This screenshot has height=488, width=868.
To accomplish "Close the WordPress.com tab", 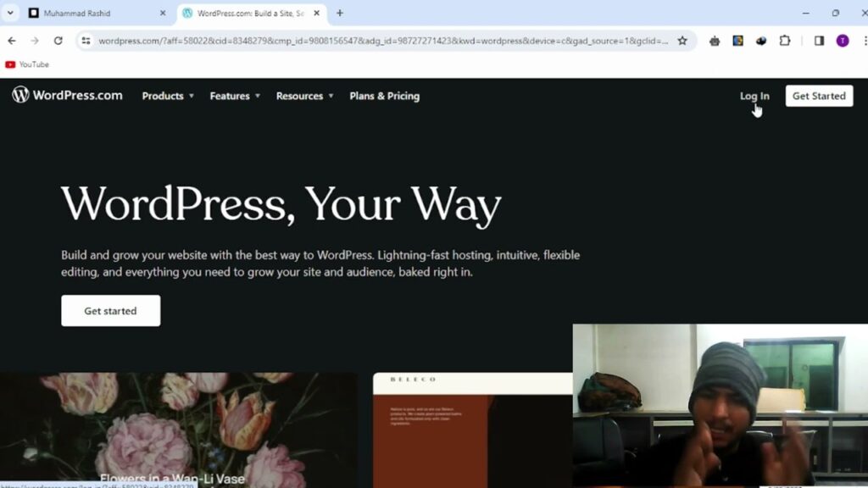I will click(317, 13).
